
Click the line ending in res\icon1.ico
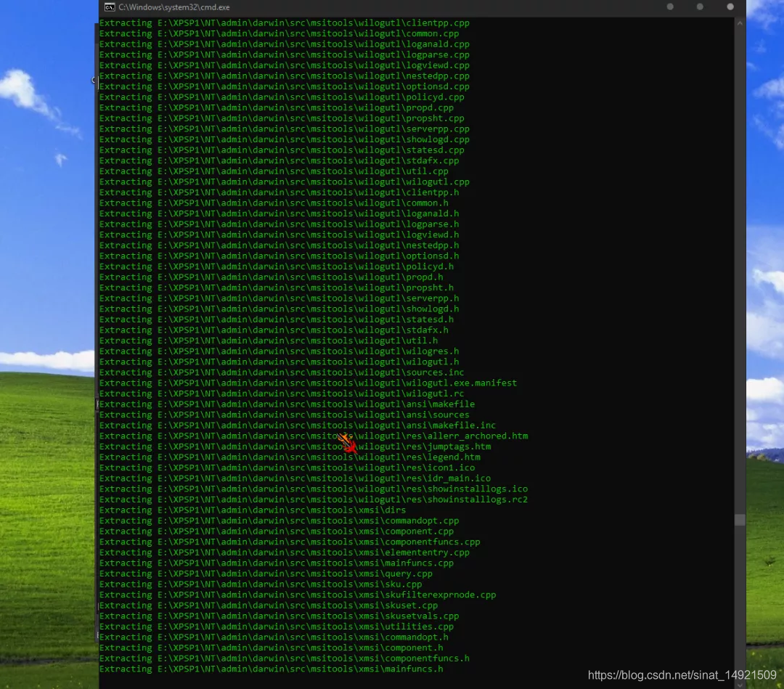287,468
